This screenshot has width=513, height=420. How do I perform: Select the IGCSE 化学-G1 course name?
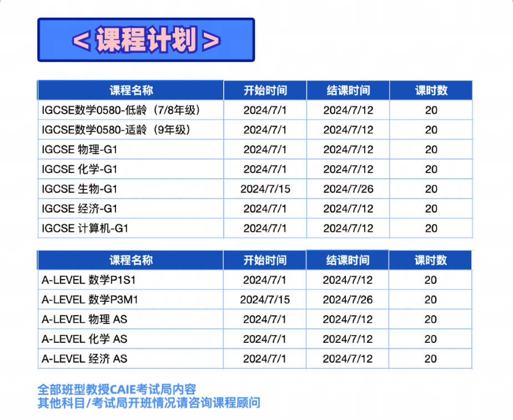[79, 169]
